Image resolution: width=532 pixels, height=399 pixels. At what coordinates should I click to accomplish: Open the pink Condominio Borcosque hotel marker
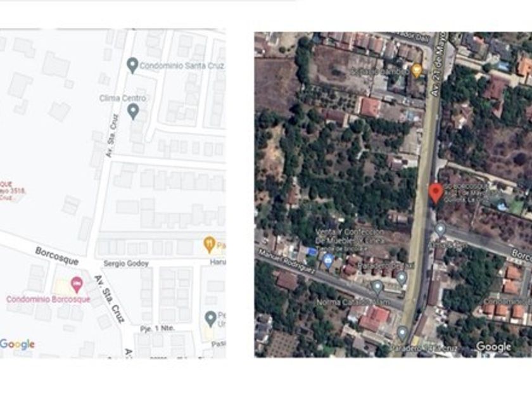point(77,284)
